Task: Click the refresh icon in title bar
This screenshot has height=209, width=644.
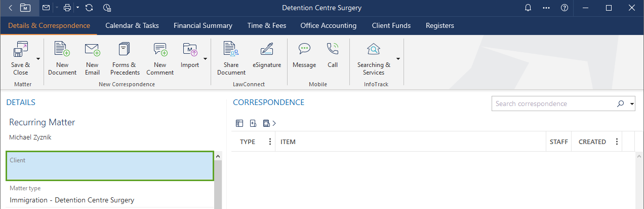Action: [x=89, y=8]
